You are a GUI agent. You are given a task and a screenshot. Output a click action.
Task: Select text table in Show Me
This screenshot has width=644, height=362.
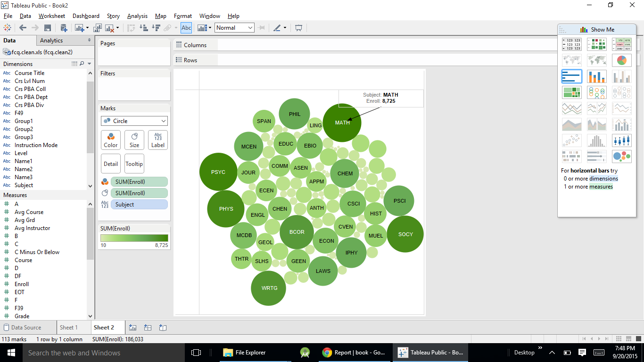point(572,44)
